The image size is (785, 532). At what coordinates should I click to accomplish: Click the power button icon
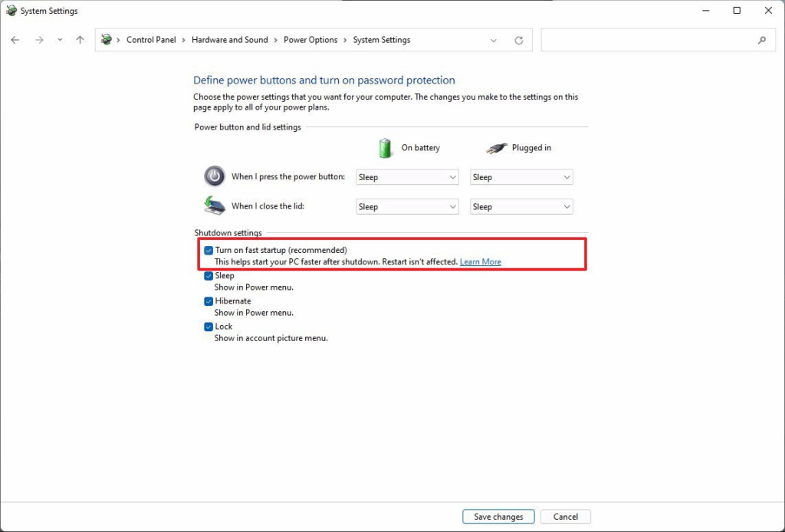pos(215,176)
